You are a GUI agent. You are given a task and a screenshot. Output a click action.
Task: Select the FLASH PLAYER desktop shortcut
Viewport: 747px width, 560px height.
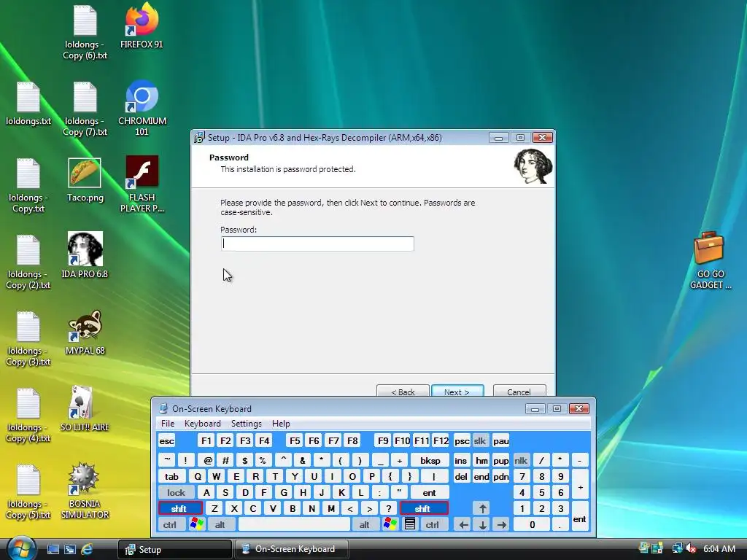click(142, 184)
